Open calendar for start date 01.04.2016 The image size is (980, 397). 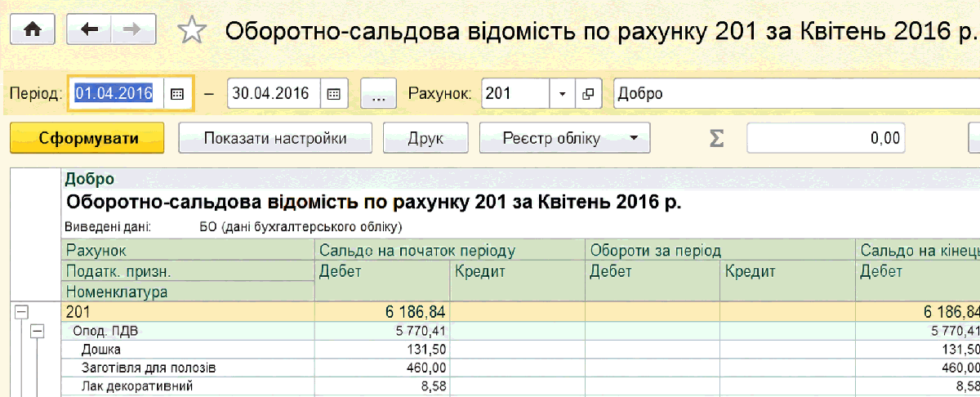(x=176, y=94)
